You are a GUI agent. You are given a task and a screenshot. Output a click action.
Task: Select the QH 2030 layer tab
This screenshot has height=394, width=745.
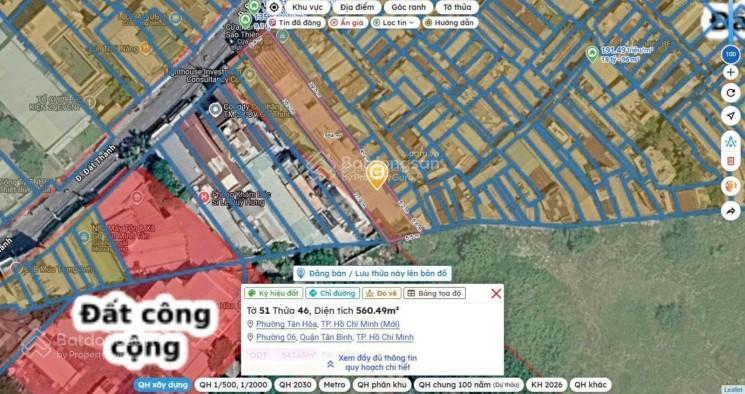pos(295,384)
